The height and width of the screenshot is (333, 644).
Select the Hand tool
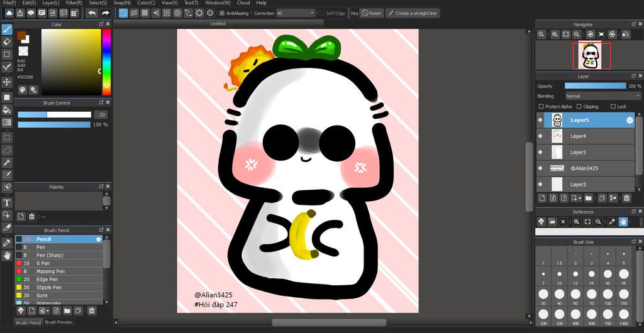7,256
